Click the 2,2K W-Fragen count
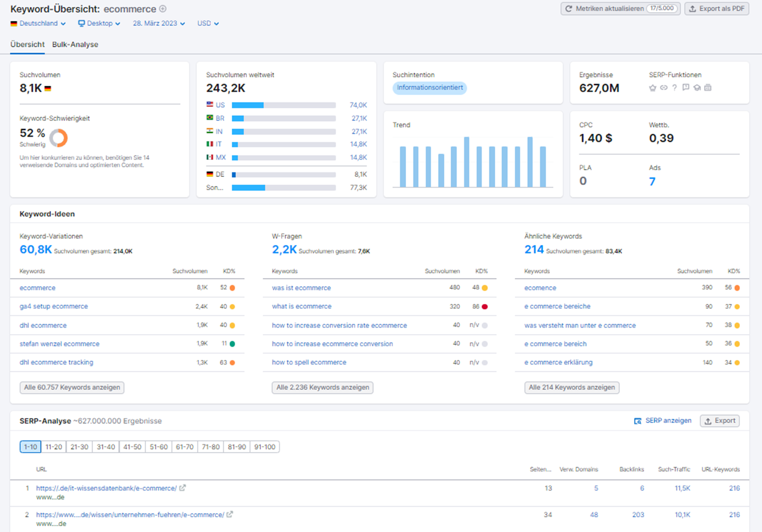The width and height of the screenshot is (762, 532). pyautogui.click(x=284, y=249)
